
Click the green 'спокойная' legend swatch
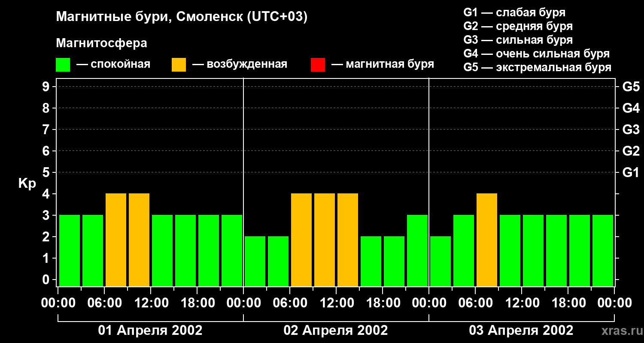click(63, 65)
